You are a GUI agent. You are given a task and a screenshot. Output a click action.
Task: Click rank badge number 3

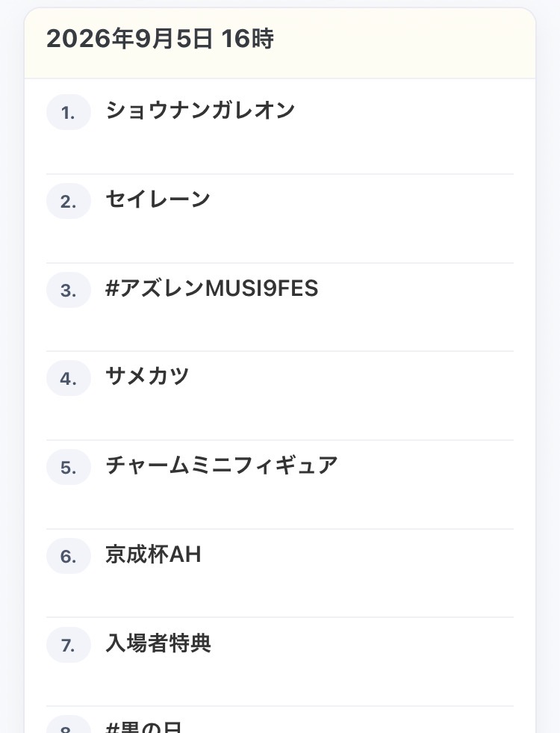click(x=68, y=290)
